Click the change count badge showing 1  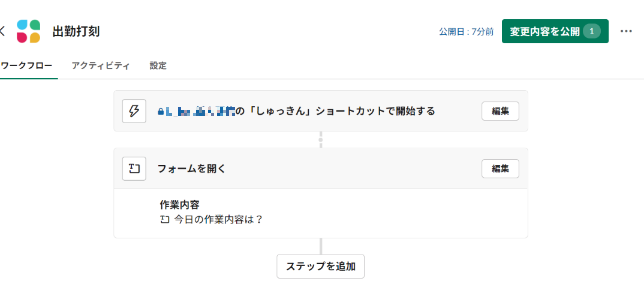[591, 31]
